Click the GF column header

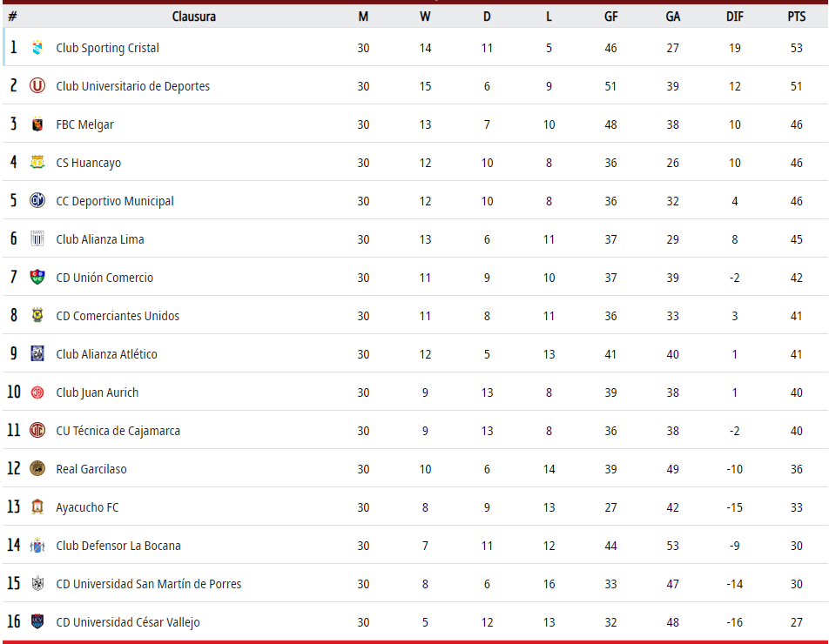[610, 17]
